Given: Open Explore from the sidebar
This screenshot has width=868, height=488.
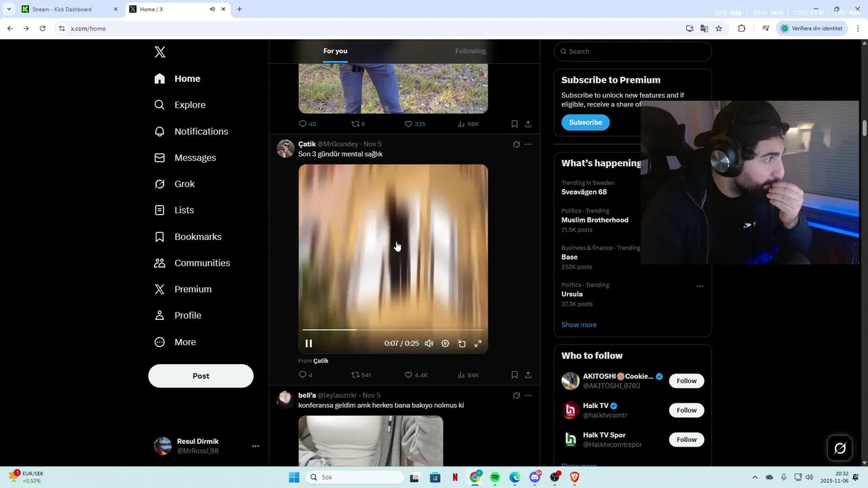Looking at the screenshot, I should tap(180, 105).
